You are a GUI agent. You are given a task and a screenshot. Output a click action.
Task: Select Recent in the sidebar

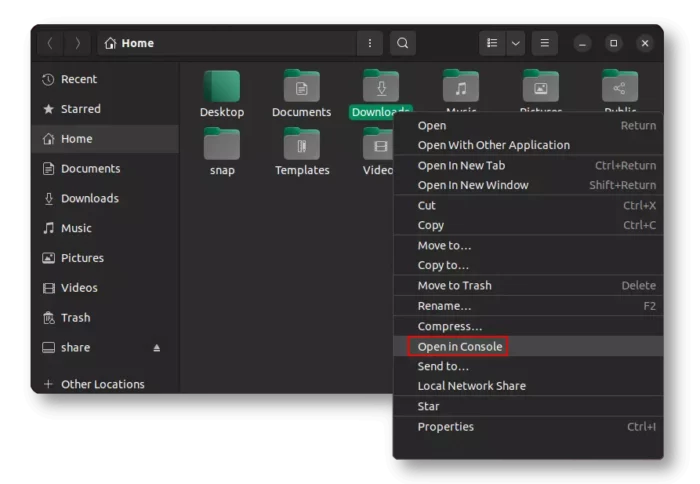[106, 79]
